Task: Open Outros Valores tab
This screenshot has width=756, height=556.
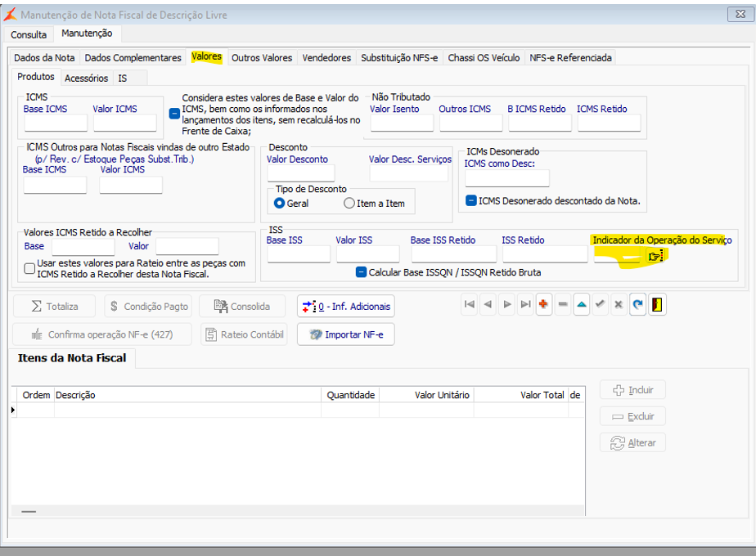Action: pos(262,58)
